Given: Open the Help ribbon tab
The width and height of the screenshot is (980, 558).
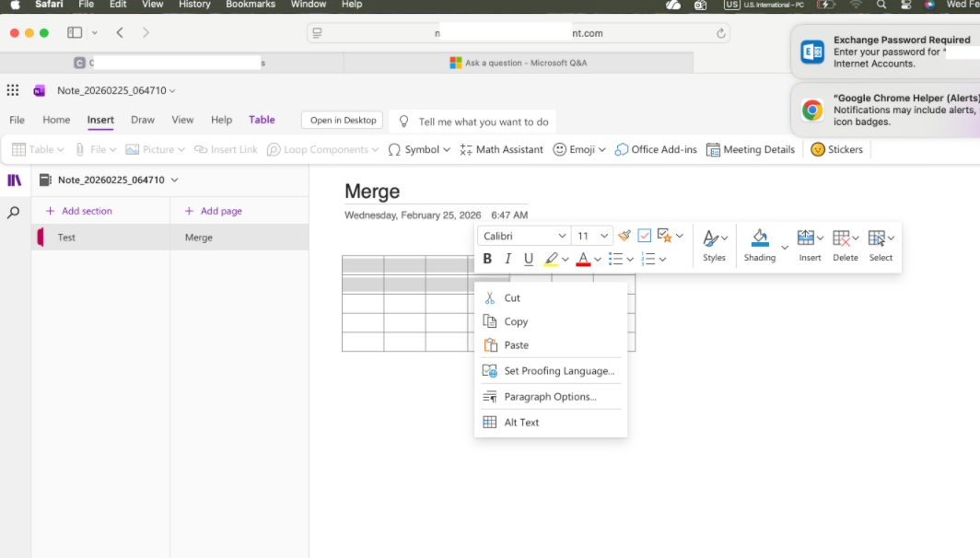Looking at the screenshot, I should tap(221, 120).
